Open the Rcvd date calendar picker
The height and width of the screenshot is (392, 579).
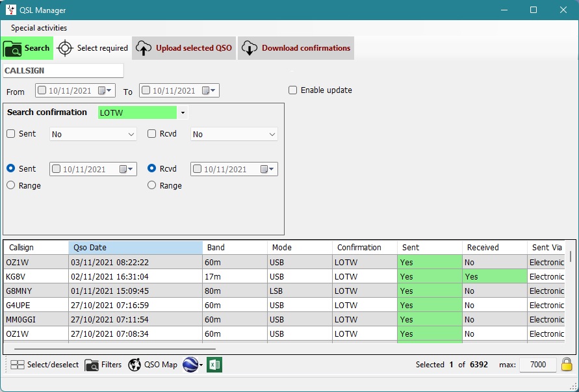(267, 169)
